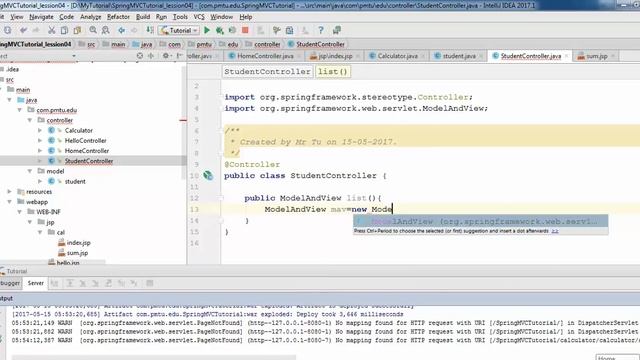Click the Undo arrow icon
The image size is (640, 360).
[x=23, y=30]
